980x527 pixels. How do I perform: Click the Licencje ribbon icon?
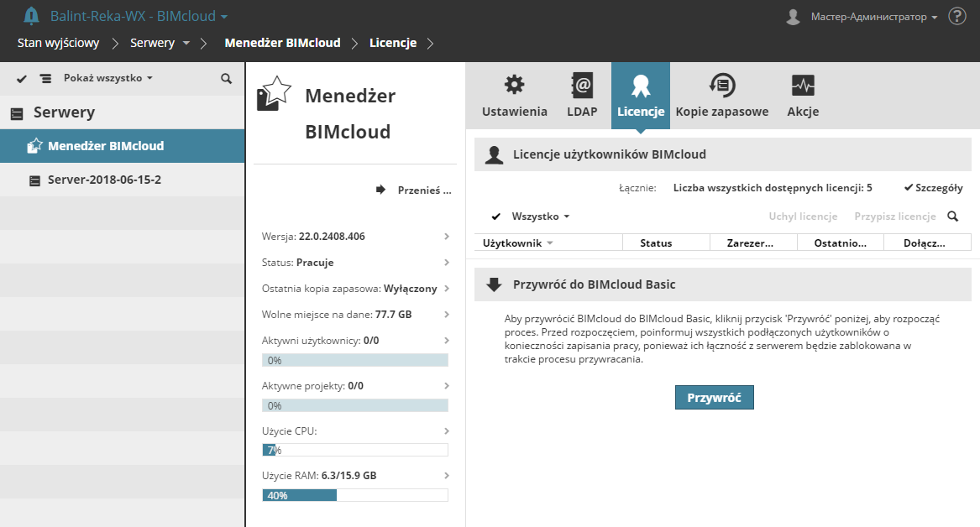point(641,86)
